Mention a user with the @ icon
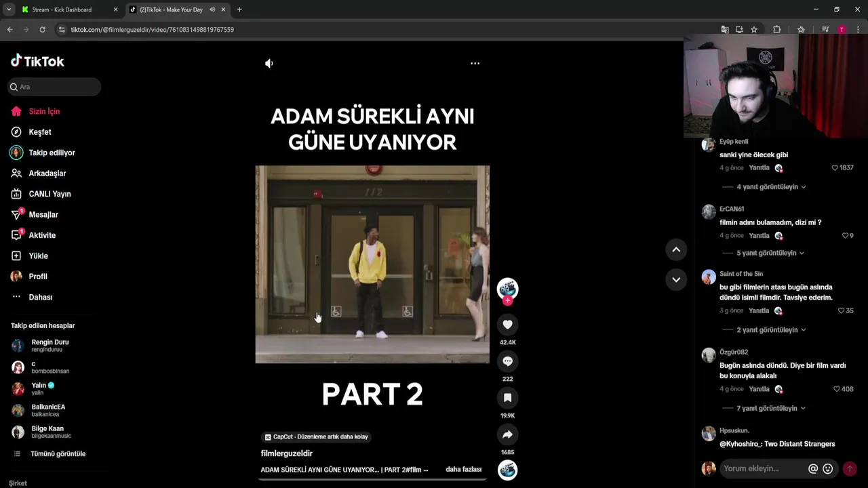 (x=813, y=468)
